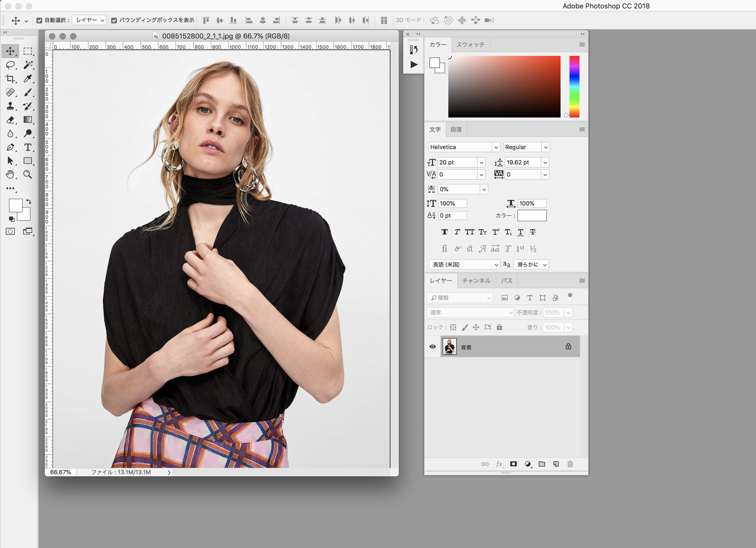Select the Eyedropper tool

pyautogui.click(x=28, y=79)
